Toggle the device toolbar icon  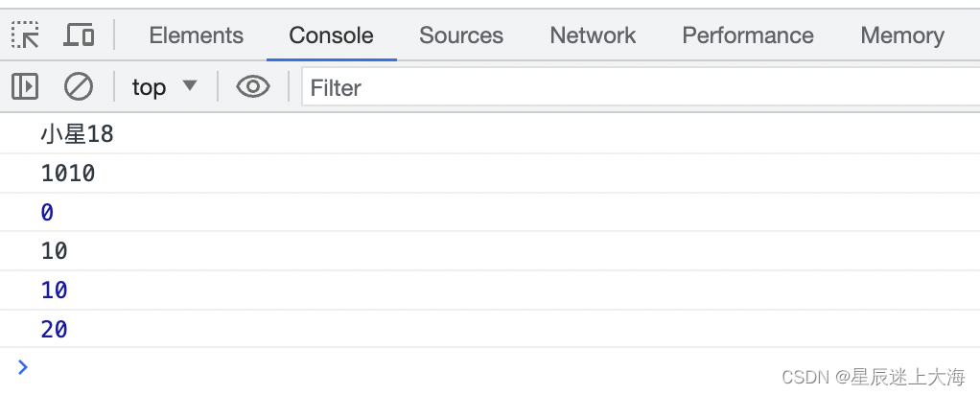click(79, 35)
